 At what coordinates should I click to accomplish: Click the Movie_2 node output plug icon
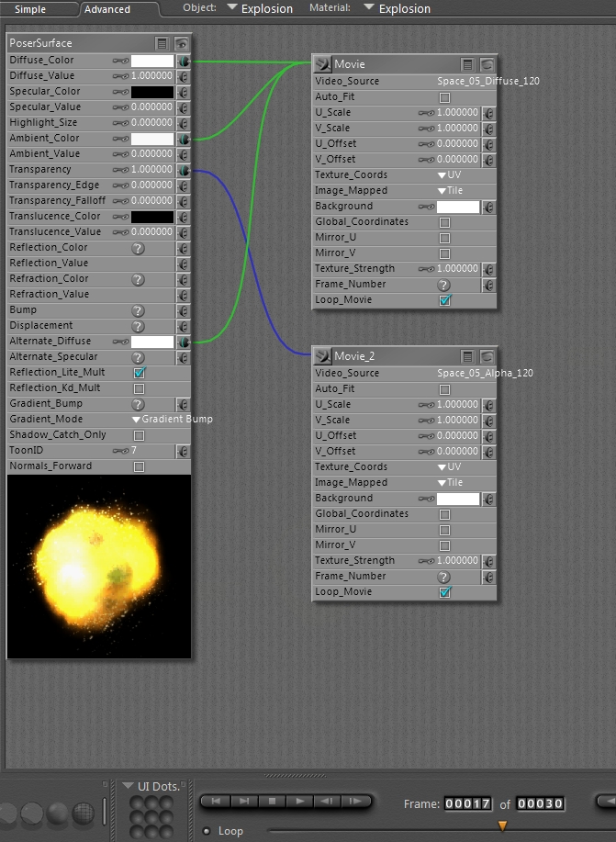pos(322,356)
